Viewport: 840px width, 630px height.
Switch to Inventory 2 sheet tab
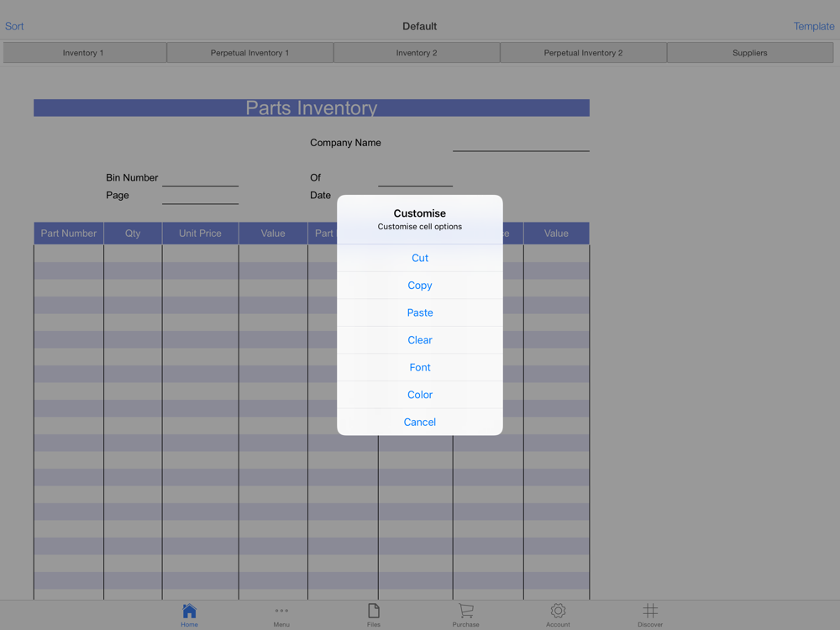[x=417, y=52]
